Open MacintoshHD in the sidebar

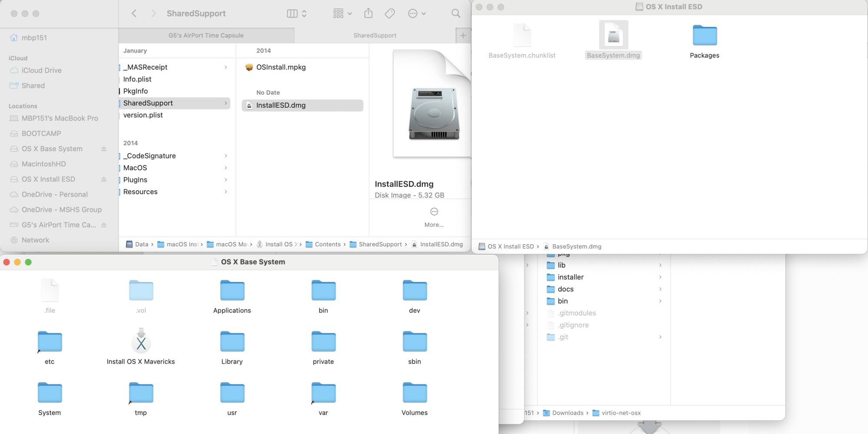[x=38, y=164]
